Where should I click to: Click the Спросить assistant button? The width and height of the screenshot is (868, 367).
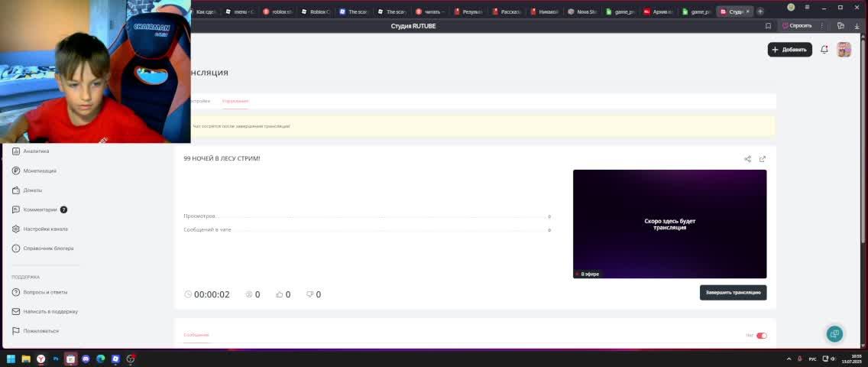point(797,26)
